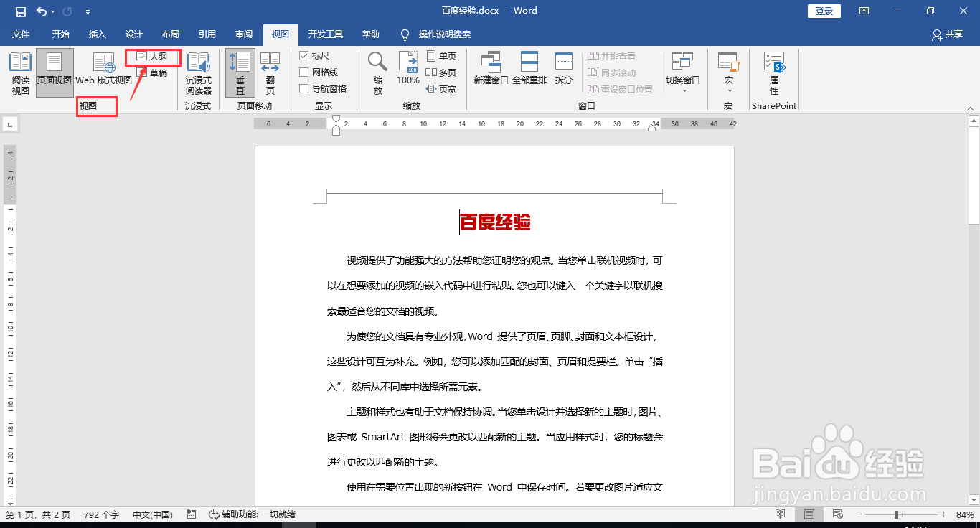Click 拆分 split window
Screen dimensions: 980x528
tap(564, 69)
